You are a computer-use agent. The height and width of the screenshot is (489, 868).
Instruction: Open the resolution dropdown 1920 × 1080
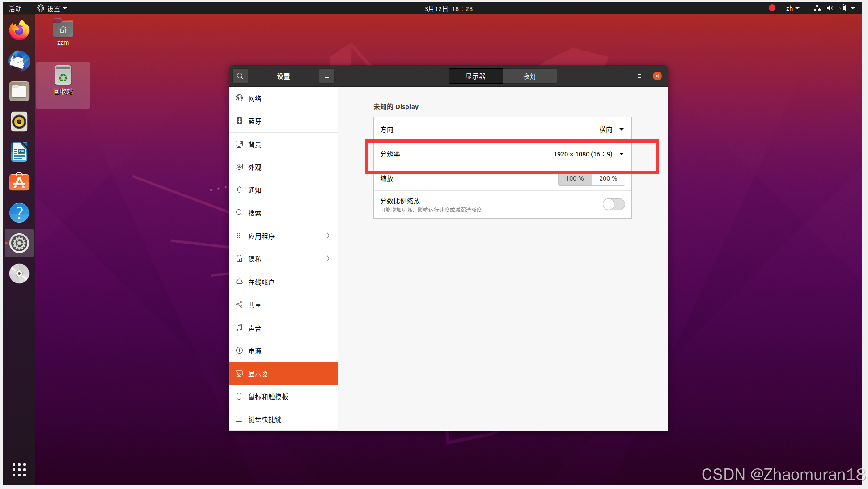(x=589, y=154)
